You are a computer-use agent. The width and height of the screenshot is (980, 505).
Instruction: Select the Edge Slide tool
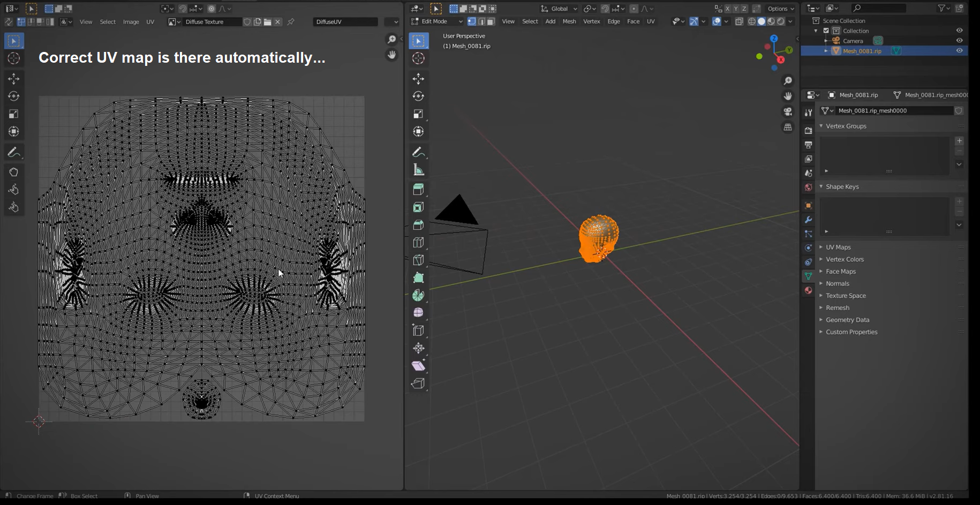418,330
